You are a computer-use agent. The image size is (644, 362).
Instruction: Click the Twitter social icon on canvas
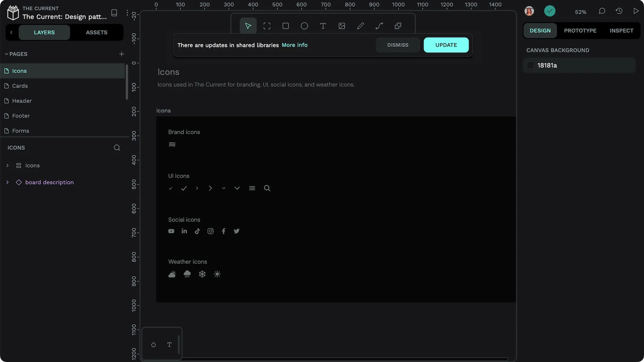(x=236, y=231)
